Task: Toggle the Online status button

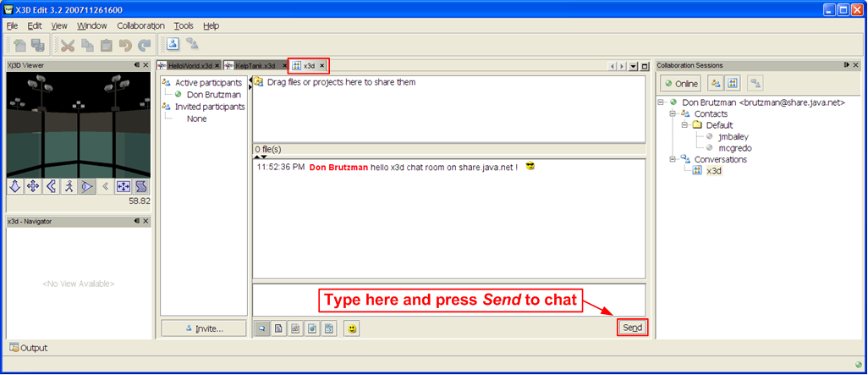Action: (681, 84)
